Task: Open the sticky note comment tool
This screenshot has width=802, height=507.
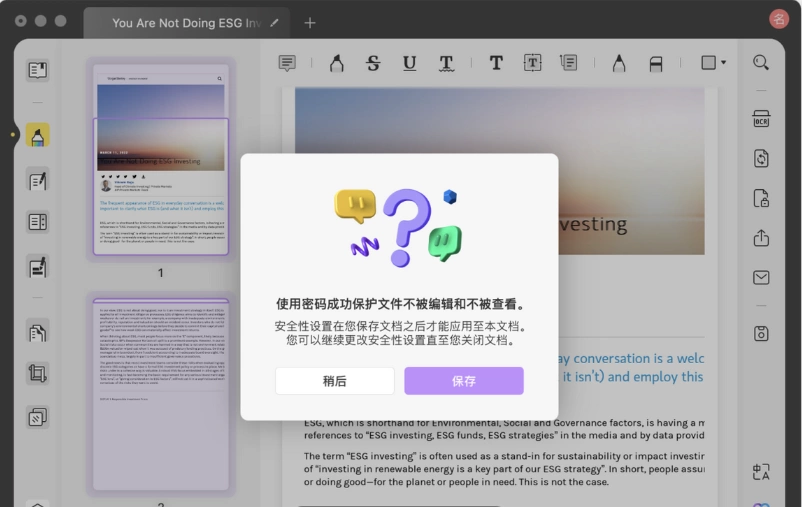Action: [x=287, y=63]
